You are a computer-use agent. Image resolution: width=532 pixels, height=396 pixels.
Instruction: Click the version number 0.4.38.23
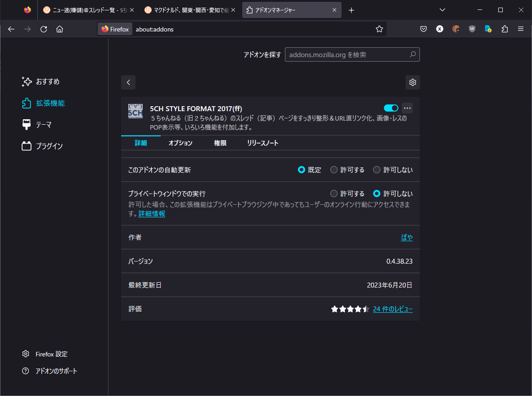[x=399, y=261]
